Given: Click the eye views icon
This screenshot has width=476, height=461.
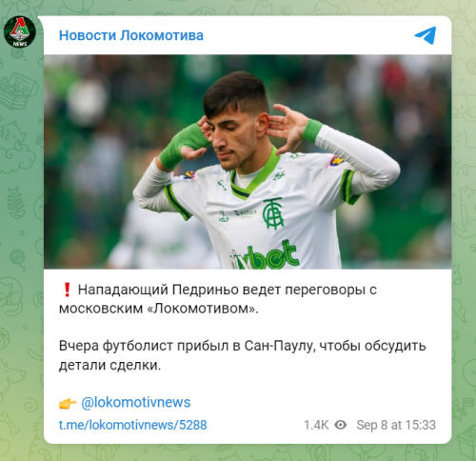Looking at the screenshot, I should pos(341,425).
